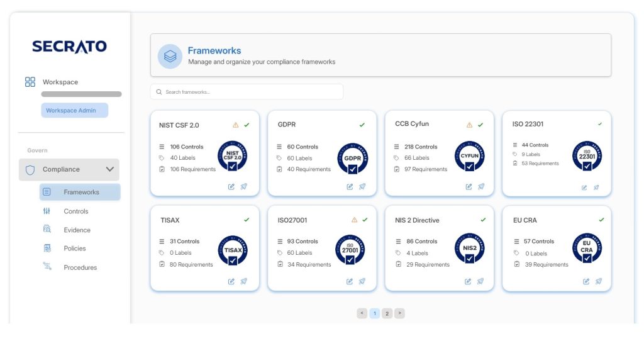
Task: Edit the EU CRA framework
Action: tap(586, 281)
